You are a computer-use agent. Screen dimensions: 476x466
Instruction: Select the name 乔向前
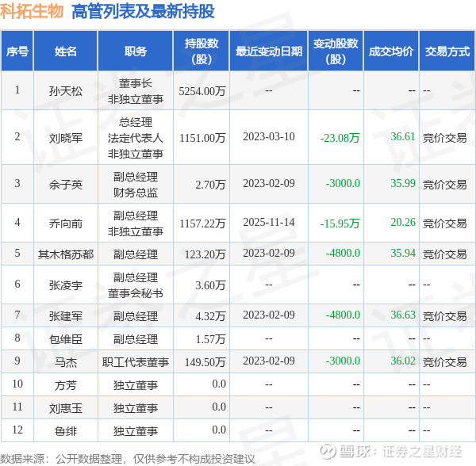click(66, 223)
